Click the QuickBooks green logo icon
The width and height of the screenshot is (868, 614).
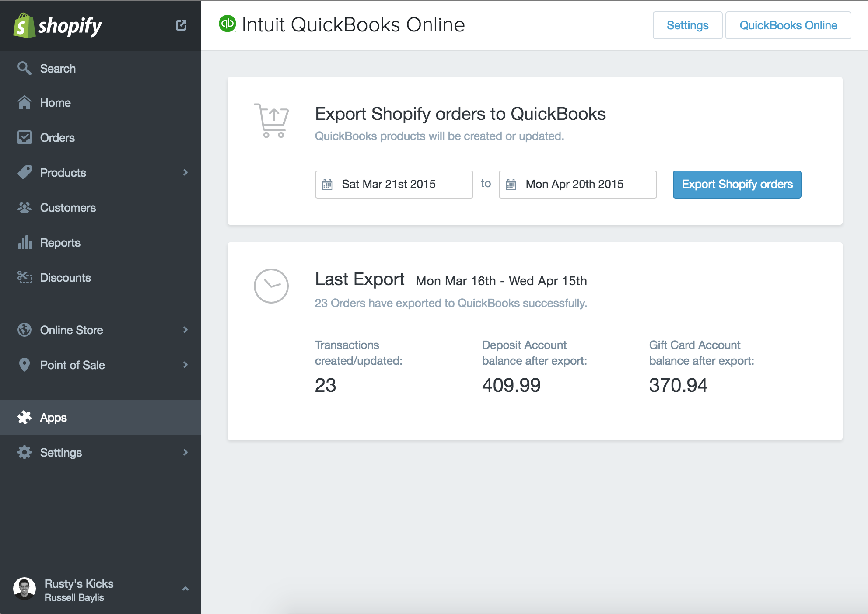pos(227,24)
